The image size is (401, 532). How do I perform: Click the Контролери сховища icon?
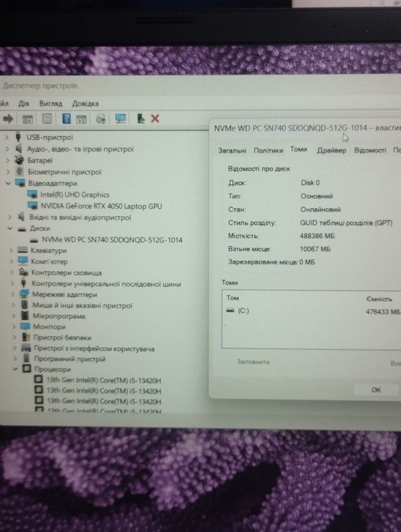click(23, 273)
